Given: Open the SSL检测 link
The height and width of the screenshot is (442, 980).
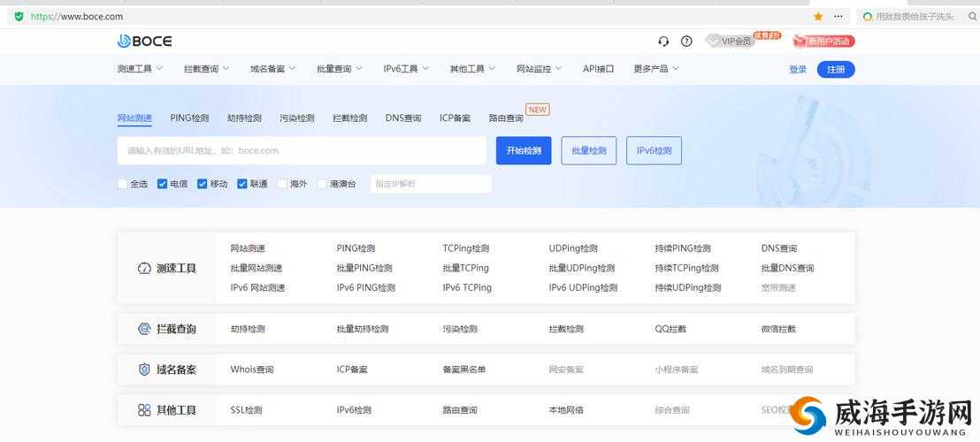Looking at the screenshot, I should coord(246,410).
